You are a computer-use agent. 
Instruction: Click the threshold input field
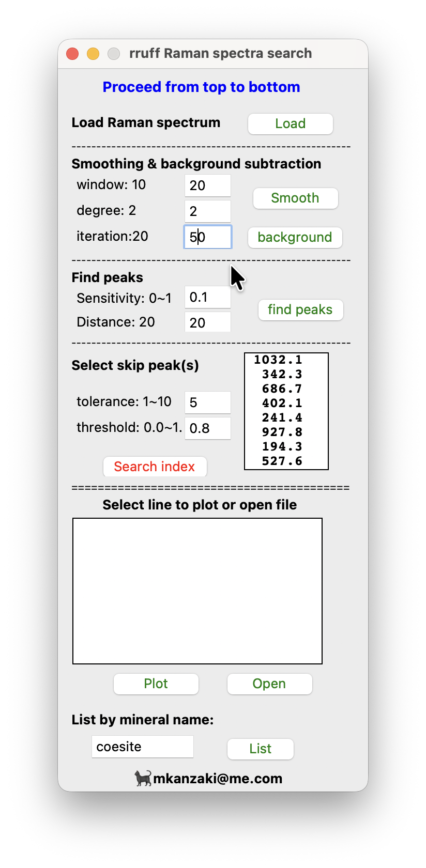(207, 428)
